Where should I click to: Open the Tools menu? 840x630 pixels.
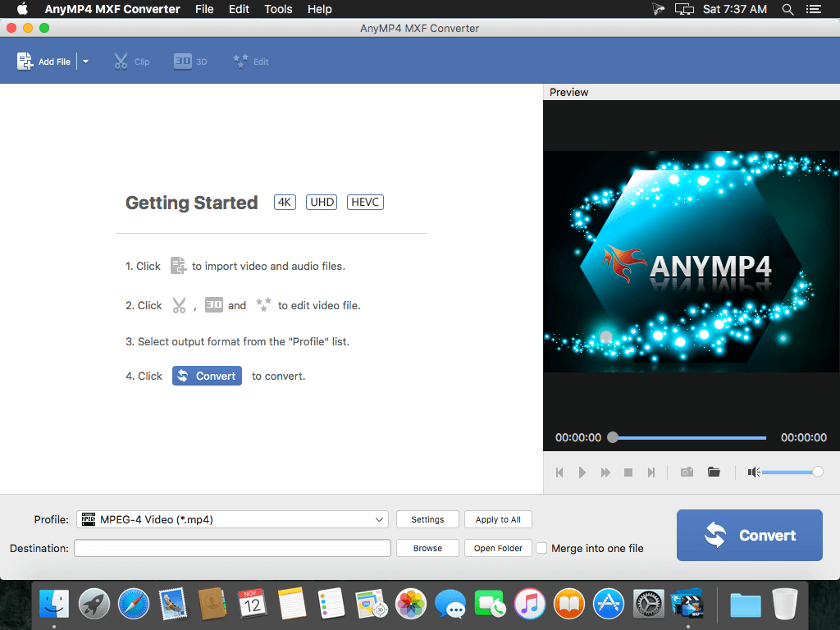tap(278, 9)
